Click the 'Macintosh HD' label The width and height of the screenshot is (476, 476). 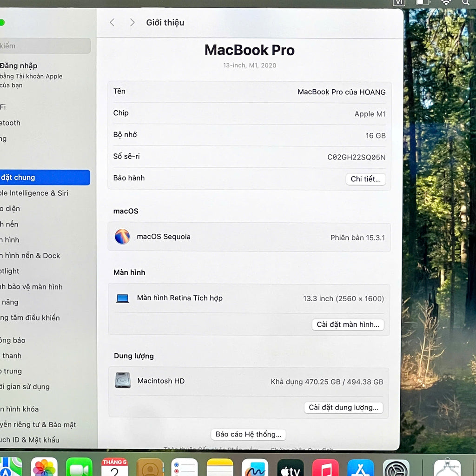(161, 381)
